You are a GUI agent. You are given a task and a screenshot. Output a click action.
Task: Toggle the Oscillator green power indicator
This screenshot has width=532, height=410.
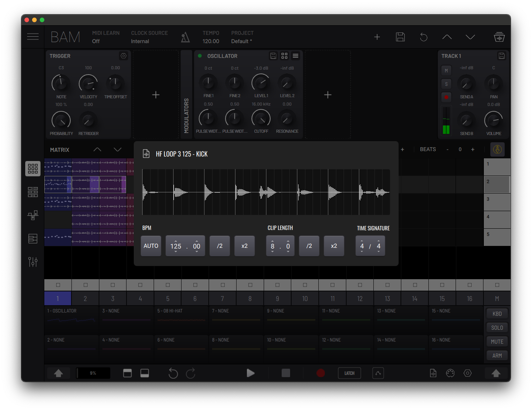point(200,56)
